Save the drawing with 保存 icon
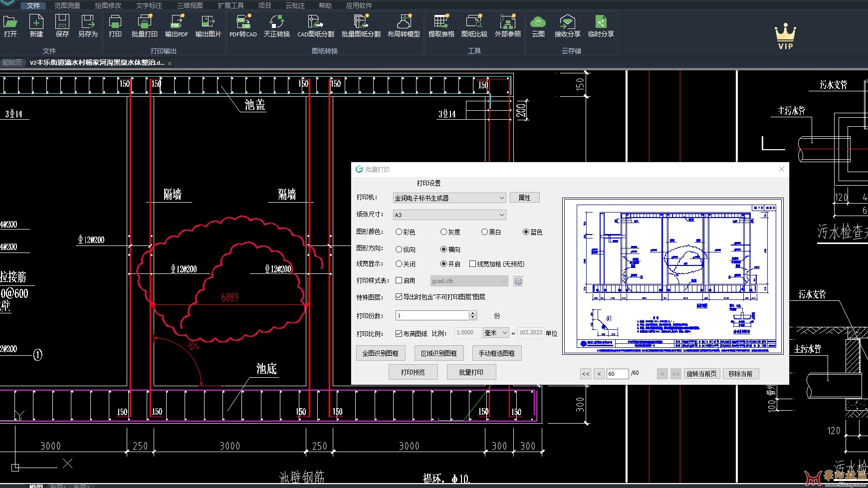868x488 pixels. point(62,26)
